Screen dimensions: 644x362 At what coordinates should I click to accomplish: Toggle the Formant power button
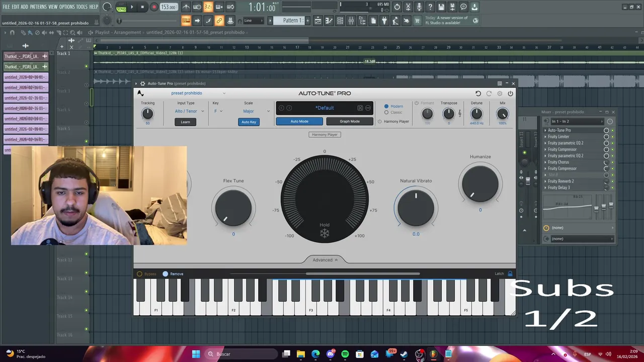417,103
